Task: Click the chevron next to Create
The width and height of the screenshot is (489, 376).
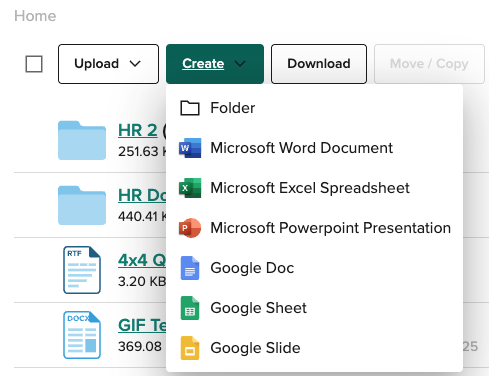Action: 240,63
